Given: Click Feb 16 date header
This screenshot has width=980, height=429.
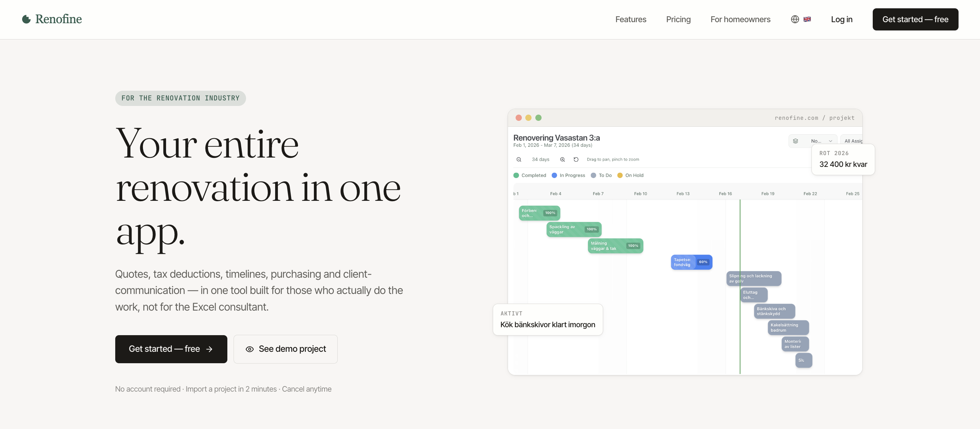Looking at the screenshot, I should 725,194.
